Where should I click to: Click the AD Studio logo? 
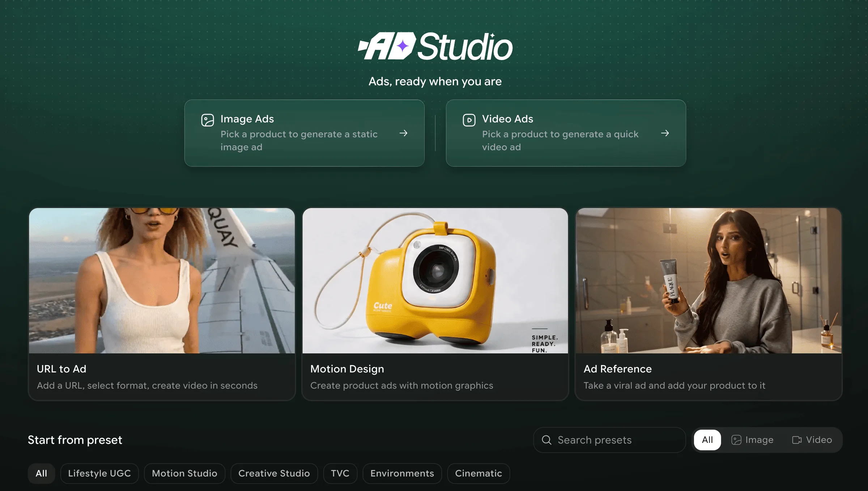point(435,46)
